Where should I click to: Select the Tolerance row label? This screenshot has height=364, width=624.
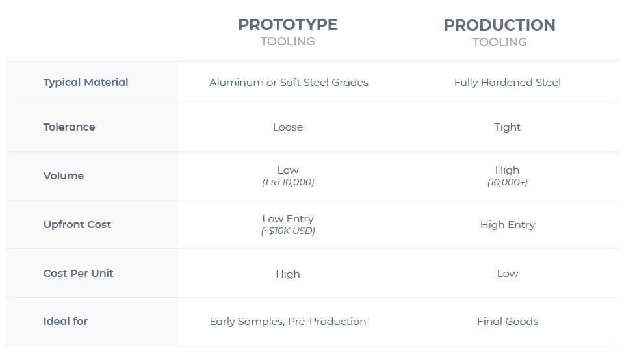tap(69, 127)
